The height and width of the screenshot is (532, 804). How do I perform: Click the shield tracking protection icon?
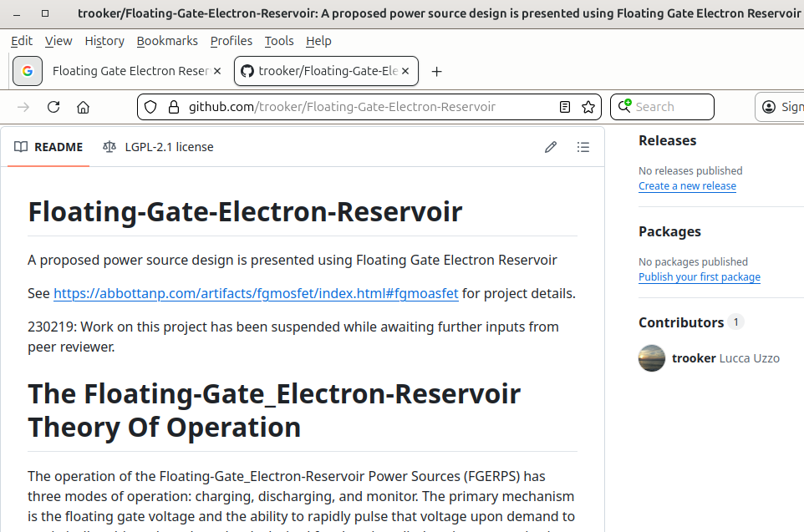pos(150,107)
